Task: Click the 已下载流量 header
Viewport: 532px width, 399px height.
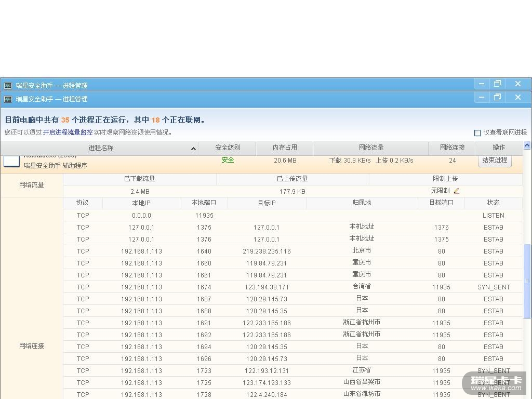Action: pos(139,179)
